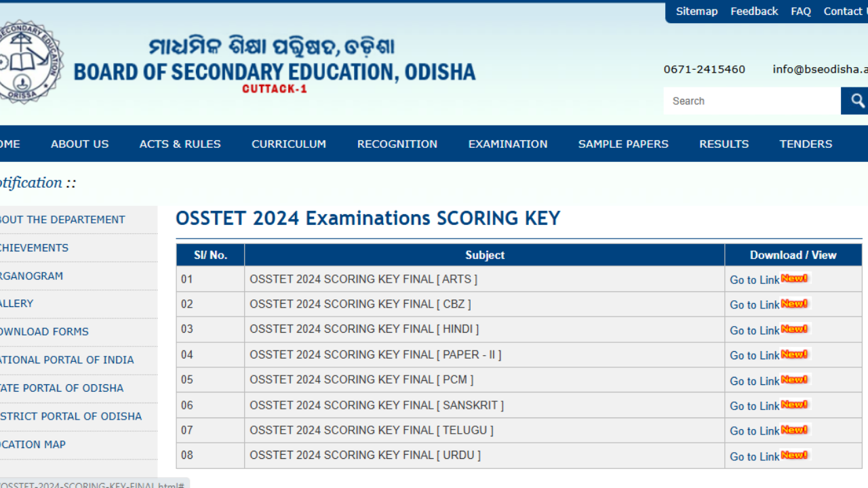Viewport: 868px width, 488px height.
Task: Click the Notification :: scrolling label
Action: 38,183
